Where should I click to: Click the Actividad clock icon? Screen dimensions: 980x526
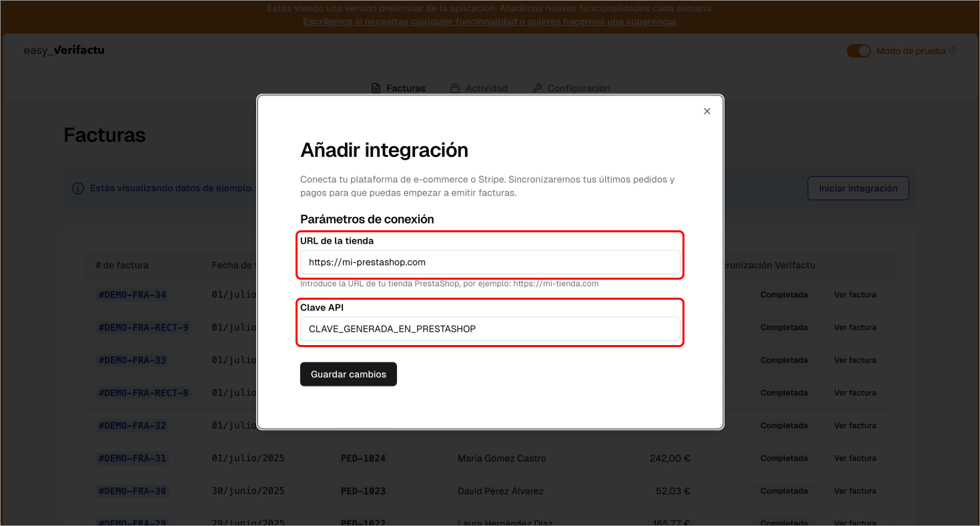coord(454,87)
